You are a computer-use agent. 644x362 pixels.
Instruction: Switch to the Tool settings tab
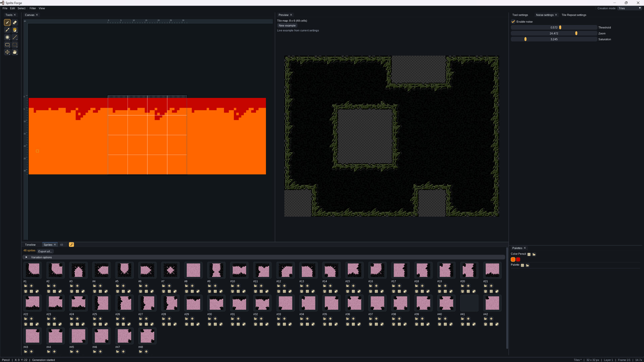pos(520,15)
